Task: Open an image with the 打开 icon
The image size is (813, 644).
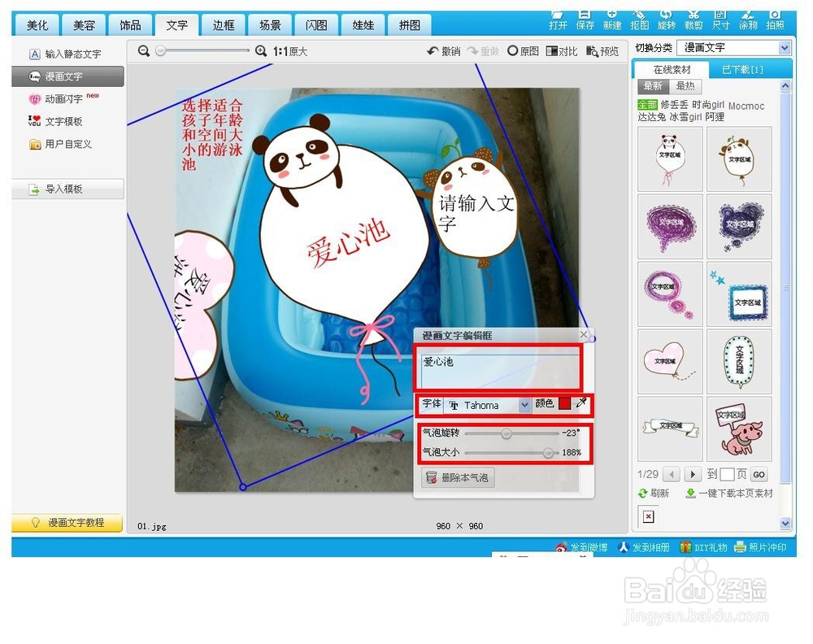Action: coord(558,20)
